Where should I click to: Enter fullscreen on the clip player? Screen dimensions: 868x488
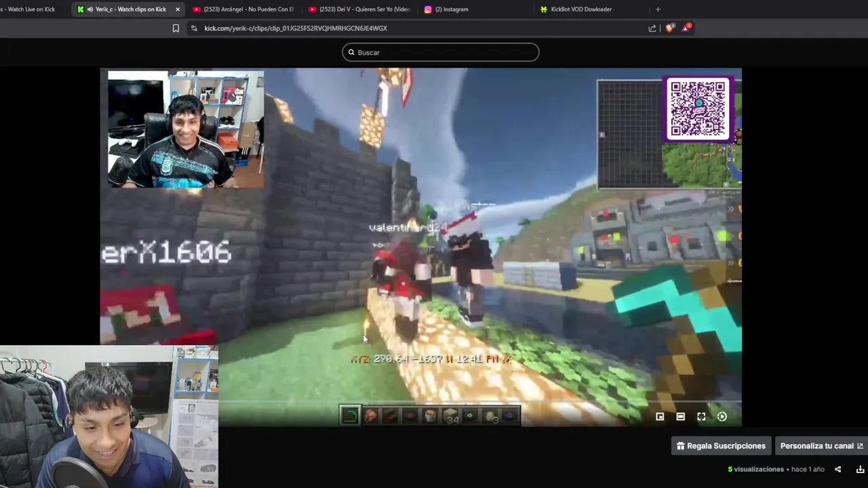click(701, 417)
